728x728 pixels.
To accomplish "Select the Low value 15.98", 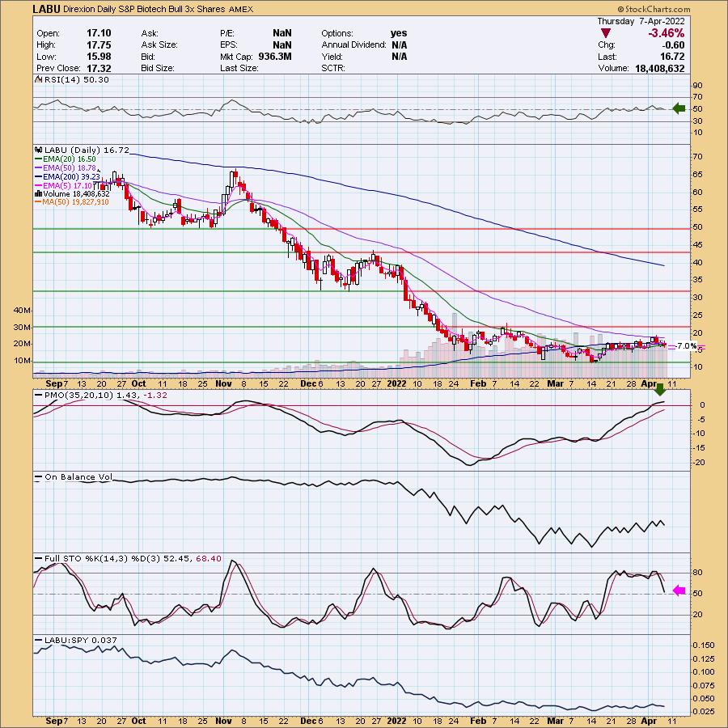I will 99,57.
